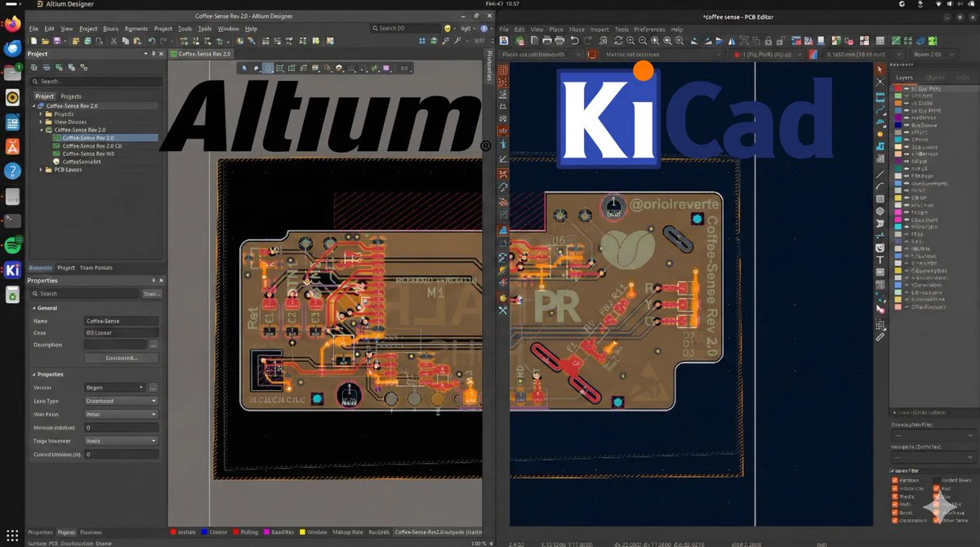980x547 pixels.
Task: Click the refresh icon in the PCB Editor toolbar
Action: pyautogui.click(x=618, y=41)
